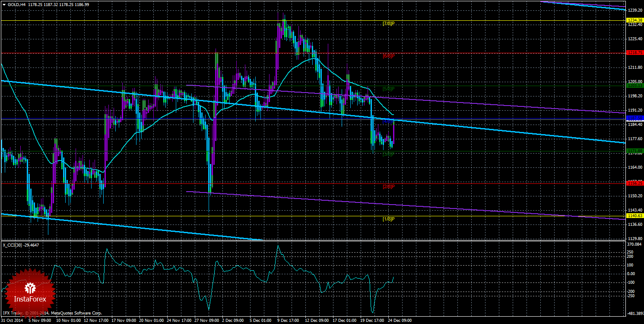
Task: Click the blue 1187.50 price tag
Action: tap(635, 118)
